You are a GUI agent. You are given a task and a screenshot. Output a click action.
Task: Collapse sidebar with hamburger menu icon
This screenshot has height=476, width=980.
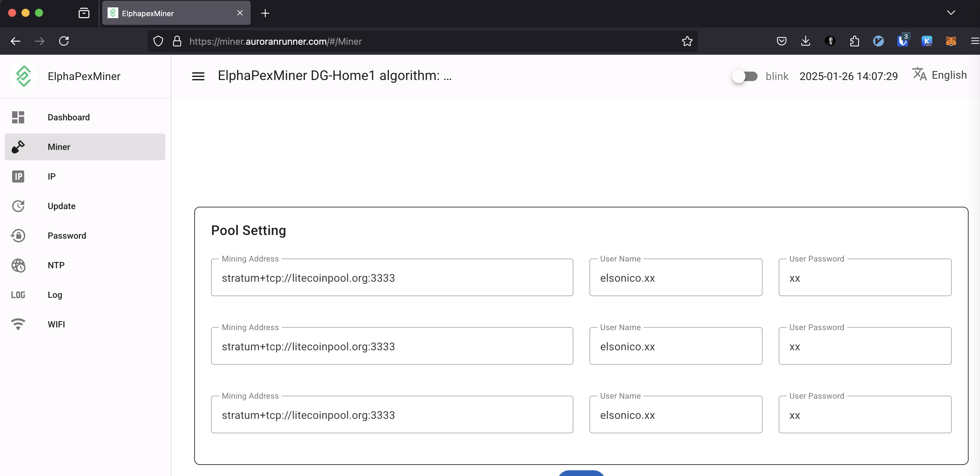coord(198,76)
